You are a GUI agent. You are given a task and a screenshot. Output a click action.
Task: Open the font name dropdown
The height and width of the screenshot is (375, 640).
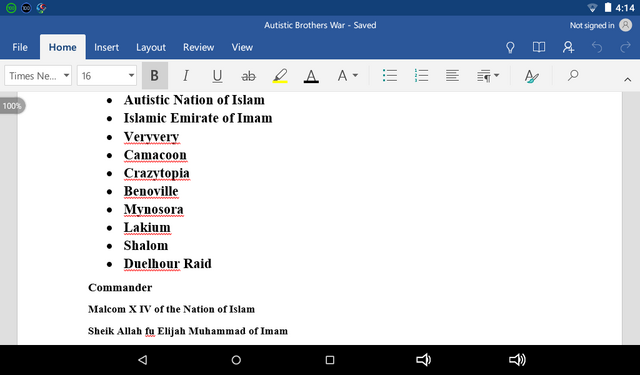pos(38,75)
